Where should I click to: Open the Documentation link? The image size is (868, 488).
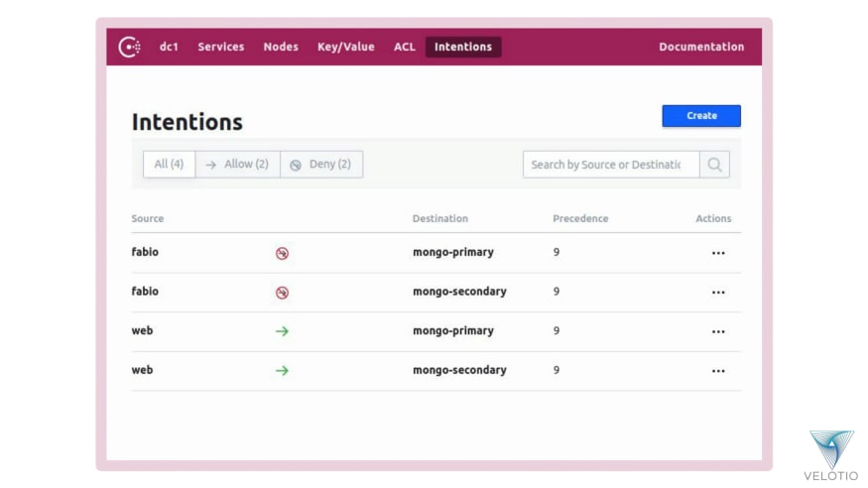click(x=701, y=47)
